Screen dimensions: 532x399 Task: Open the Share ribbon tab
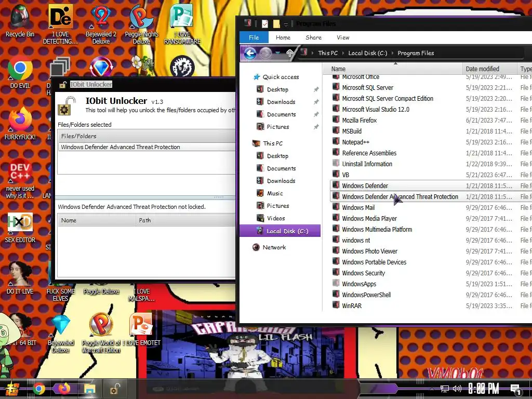coord(313,37)
